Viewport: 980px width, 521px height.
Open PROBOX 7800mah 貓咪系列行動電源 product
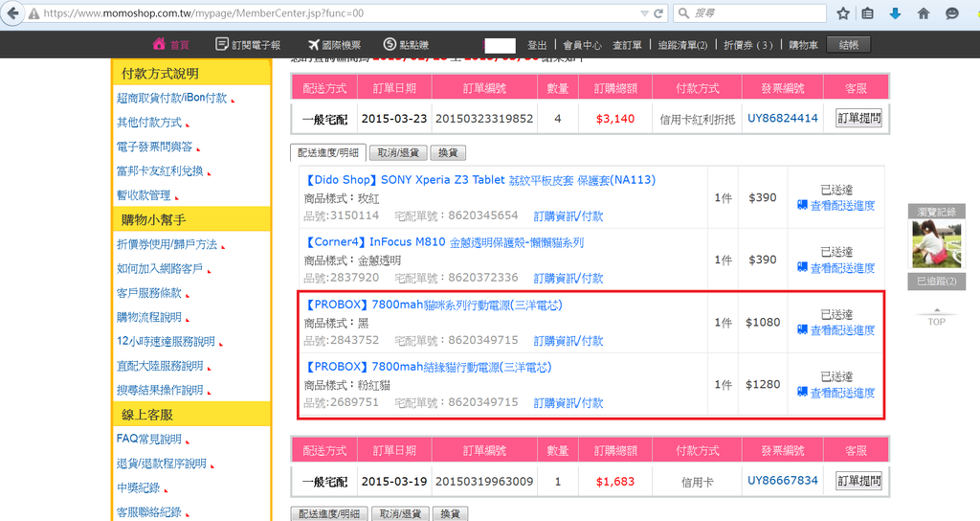coord(434,306)
